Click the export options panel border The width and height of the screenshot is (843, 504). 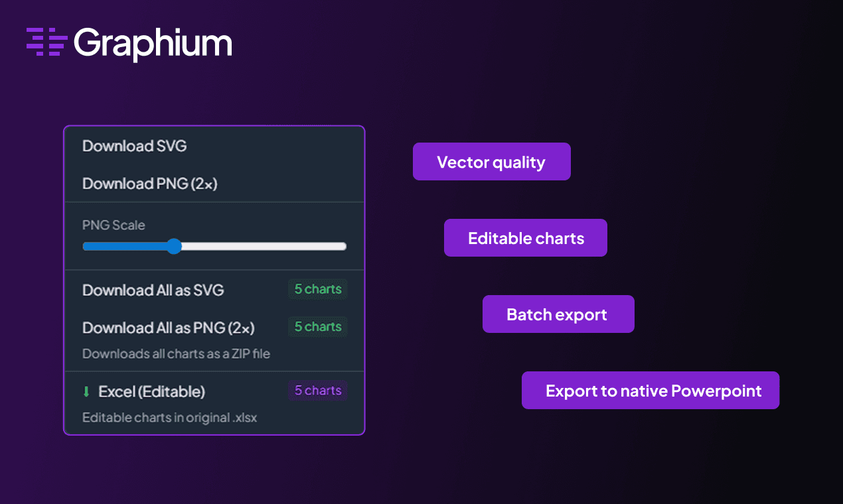pyautogui.click(x=214, y=125)
